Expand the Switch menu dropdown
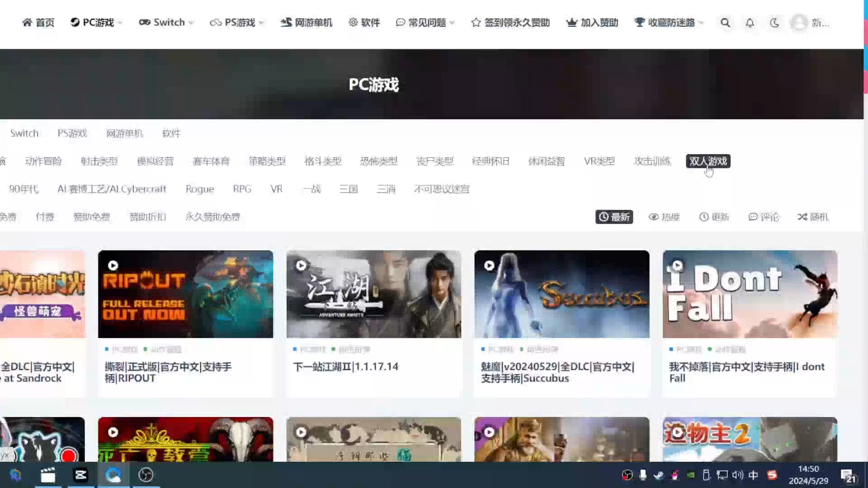Image resolution: width=868 pixels, height=488 pixels. coord(191,23)
